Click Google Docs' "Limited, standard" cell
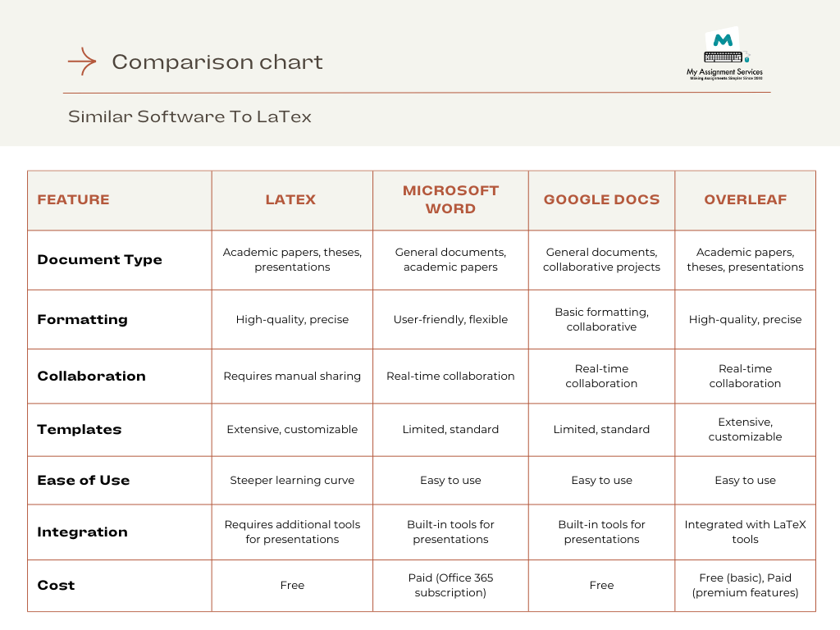This screenshot has width=840, height=630. (x=601, y=430)
